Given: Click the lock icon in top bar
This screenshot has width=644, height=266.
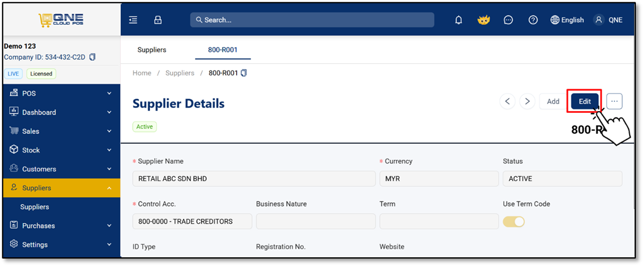Looking at the screenshot, I should [157, 20].
